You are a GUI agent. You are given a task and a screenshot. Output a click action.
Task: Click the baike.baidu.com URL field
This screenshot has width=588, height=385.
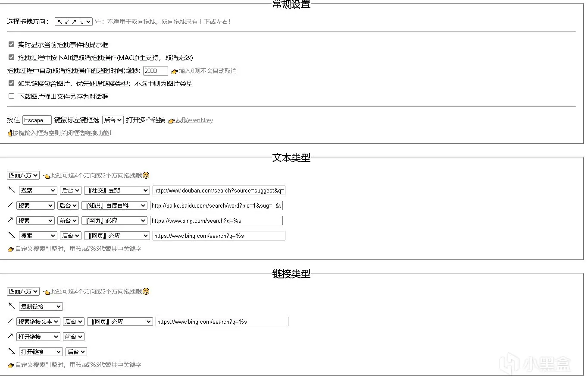coord(216,205)
